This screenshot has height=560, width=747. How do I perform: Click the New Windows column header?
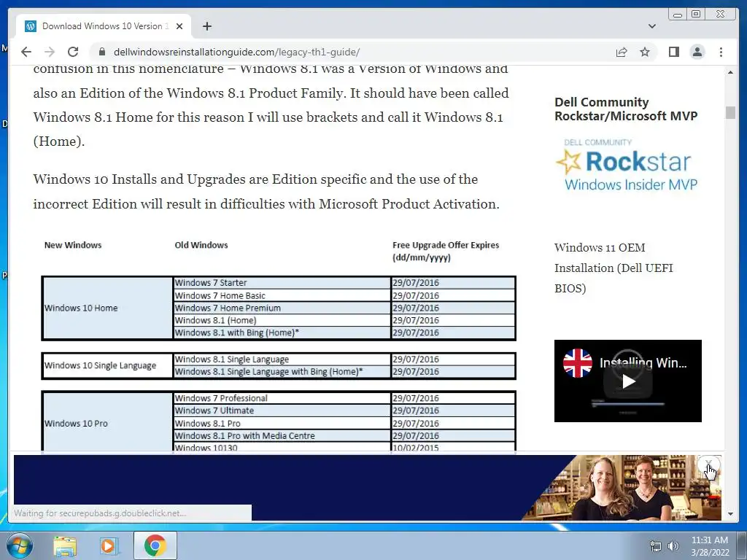point(73,245)
